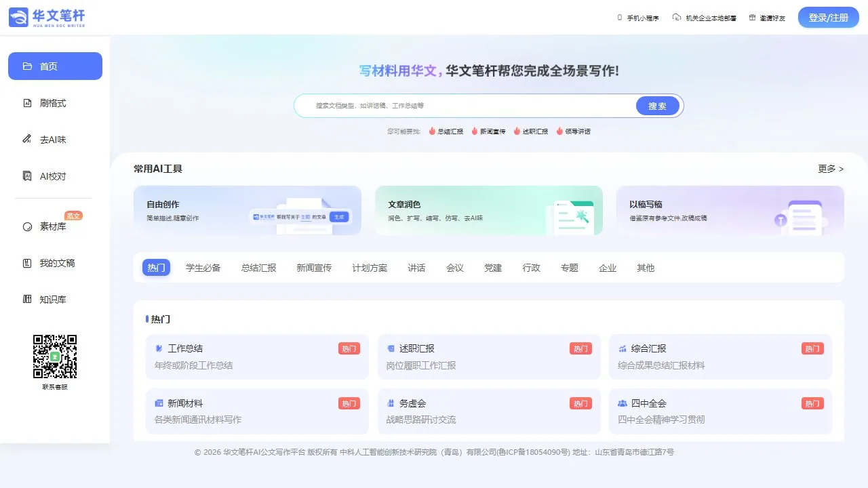Click the 总结汇报 suggested search link

tap(446, 131)
